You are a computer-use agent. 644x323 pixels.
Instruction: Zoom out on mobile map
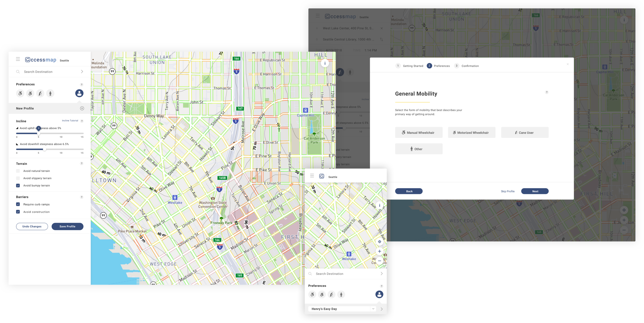pos(379,261)
